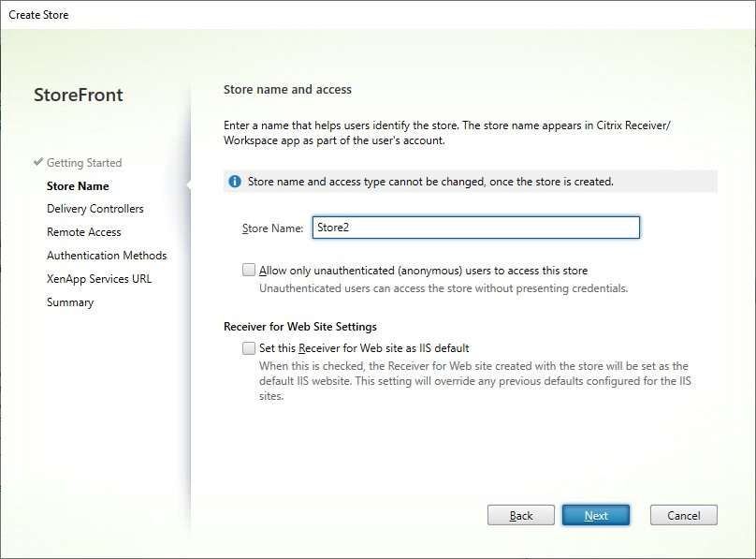Click the Receiver for Web Site Settings heading
Image resolution: width=756 pixels, height=559 pixels.
[x=300, y=327]
